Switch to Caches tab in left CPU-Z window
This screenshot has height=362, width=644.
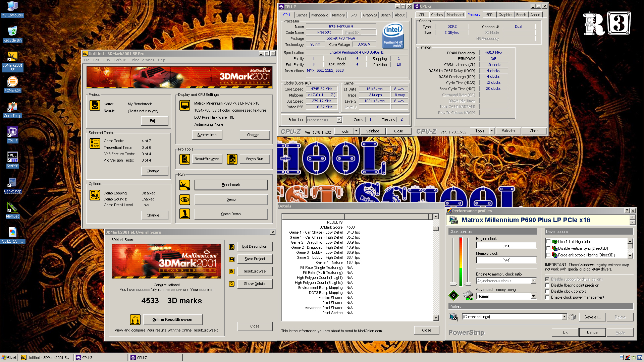click(301, 15)
